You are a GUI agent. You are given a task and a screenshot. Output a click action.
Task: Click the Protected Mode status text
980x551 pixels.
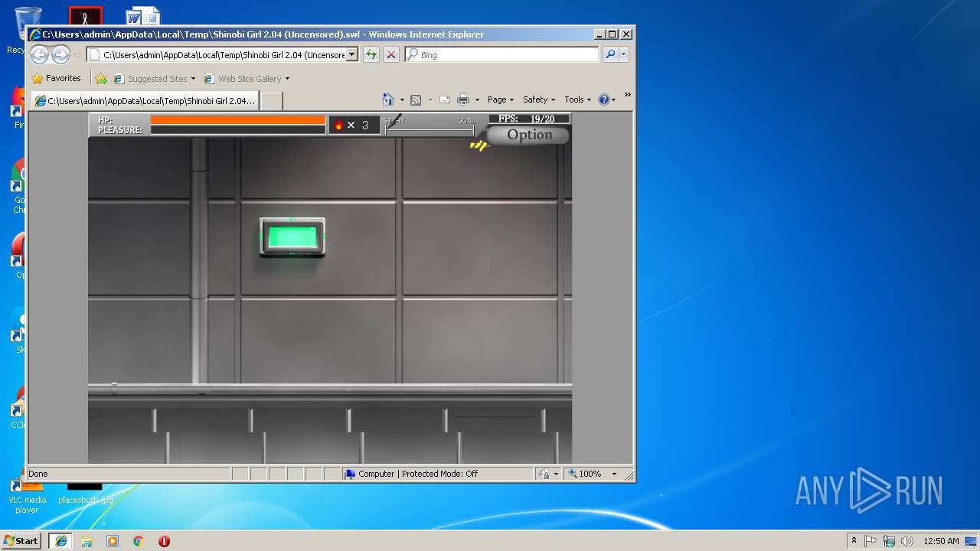[439, 474]
